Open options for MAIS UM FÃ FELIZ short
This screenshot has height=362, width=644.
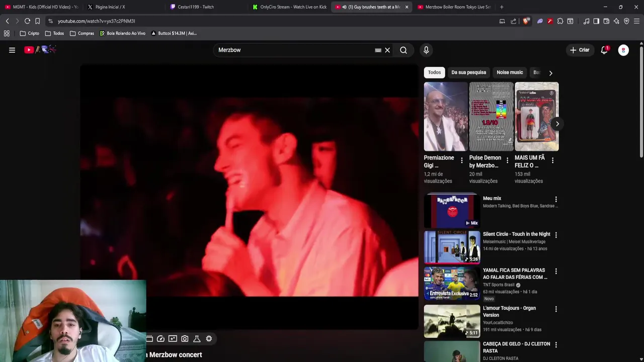tap(552, 160)
